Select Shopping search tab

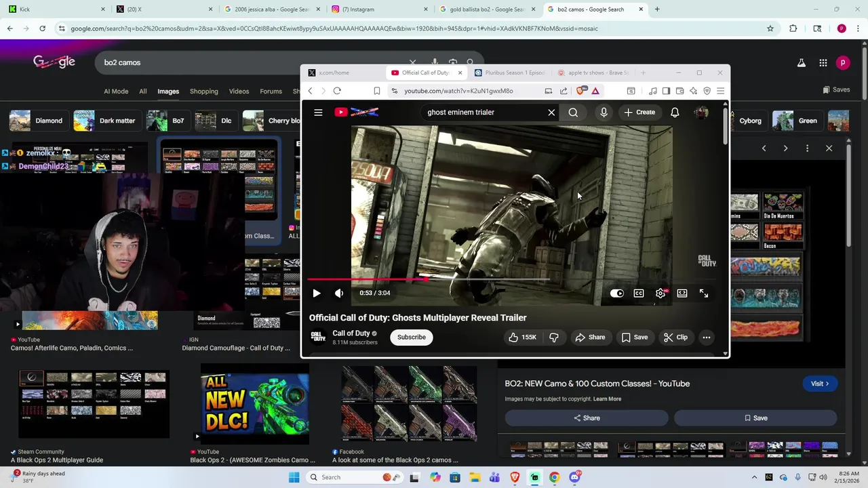(x=204, y=91)
